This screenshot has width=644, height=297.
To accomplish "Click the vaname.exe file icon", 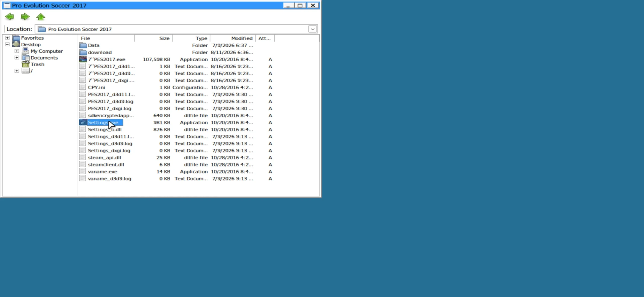I will pyautogui.click(x=83, y=172).
